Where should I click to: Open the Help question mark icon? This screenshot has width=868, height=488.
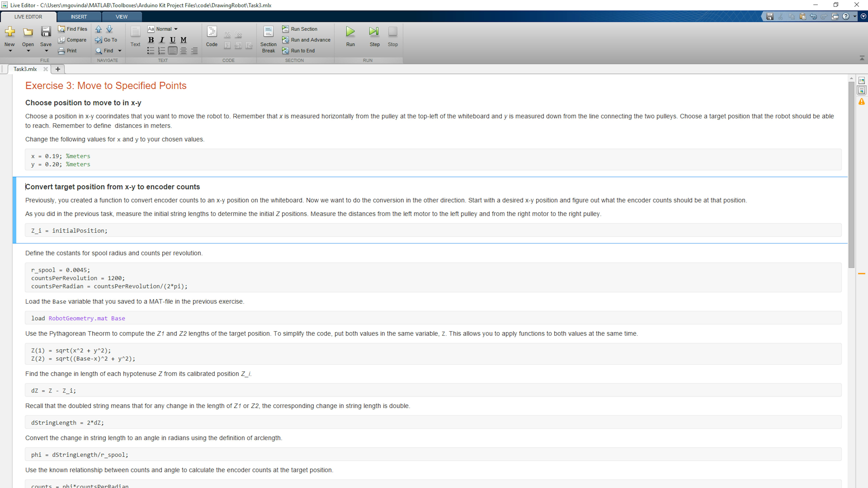coord(846,16)
